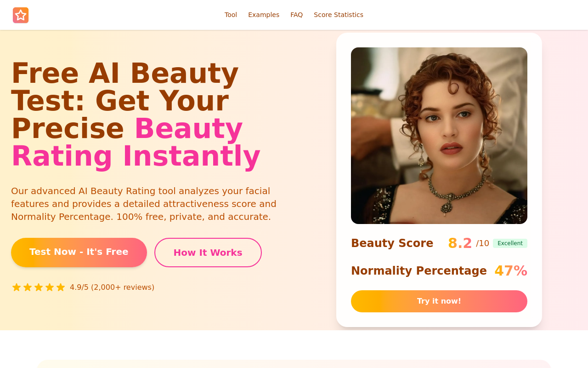Select the third rating star icon
Screen dimensions: 588x368
pyautogui.click(x=39, y=287)
